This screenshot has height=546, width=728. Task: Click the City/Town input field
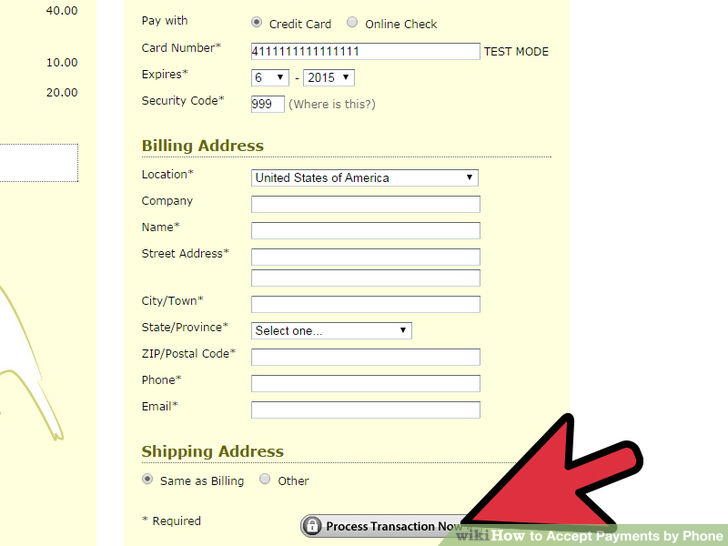(x=365, y=305)
